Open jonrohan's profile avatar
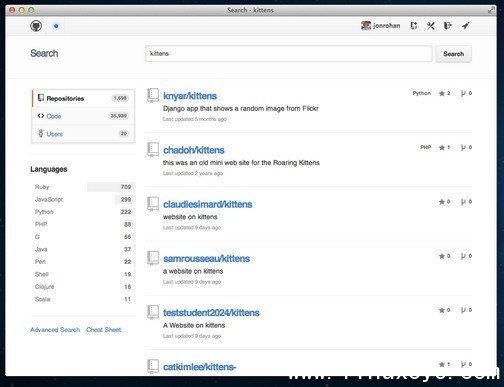The height and width of the screenshot is (387, 504). [x=366, y=26]
